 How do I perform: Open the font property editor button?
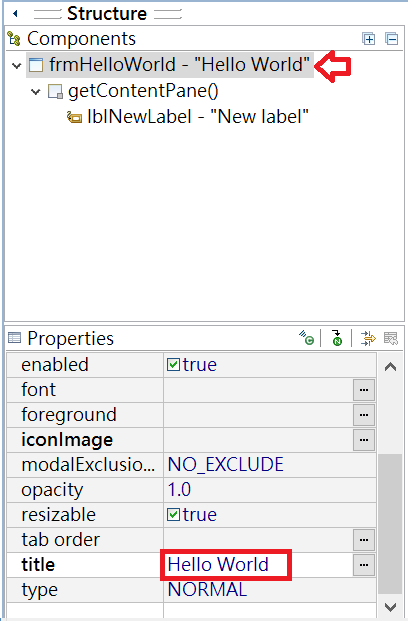click(364, 390)
